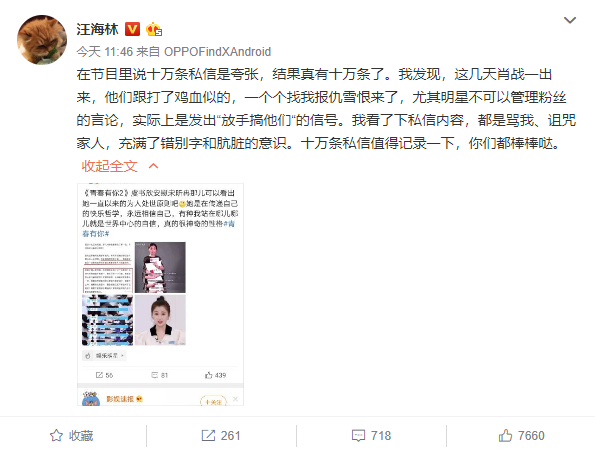Screen dimensions: 595x453
Task: Click the repost share icon
Action: coord(208,436)
